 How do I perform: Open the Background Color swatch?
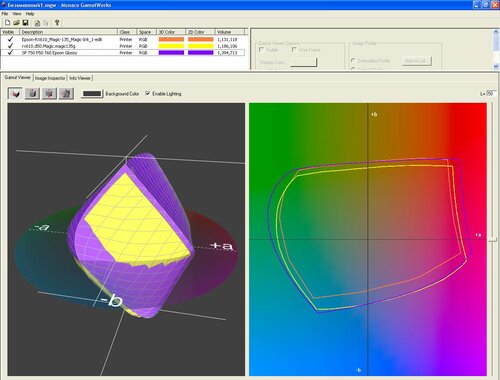[x=92, y=94]
